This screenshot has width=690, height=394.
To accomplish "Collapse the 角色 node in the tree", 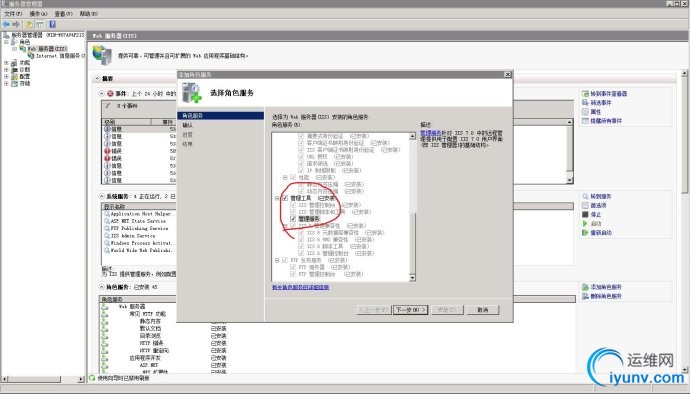I will 6,42.
